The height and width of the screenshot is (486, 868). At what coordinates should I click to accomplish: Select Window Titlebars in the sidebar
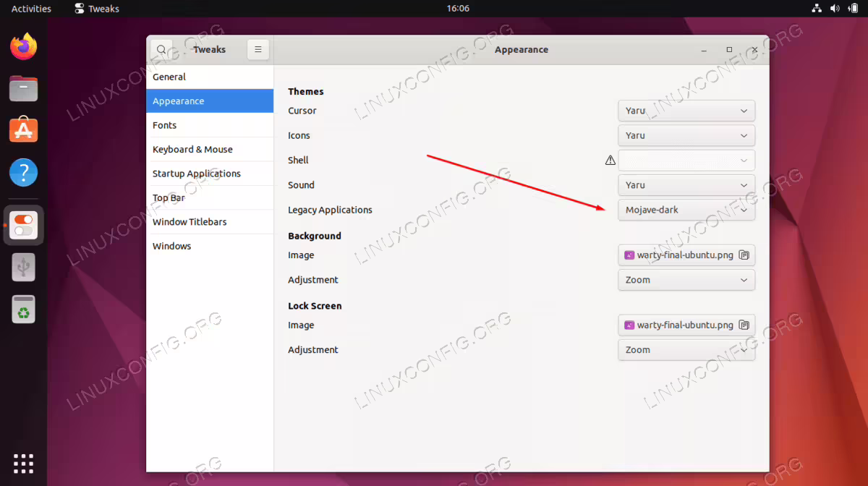210,222
